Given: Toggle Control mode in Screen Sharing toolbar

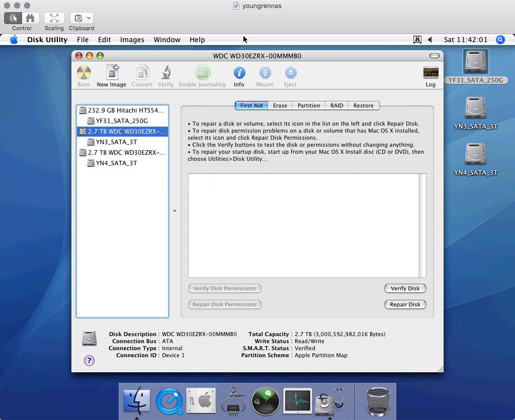Looking at the screenshot, I should pyautogui.click(x=13, y=18).
